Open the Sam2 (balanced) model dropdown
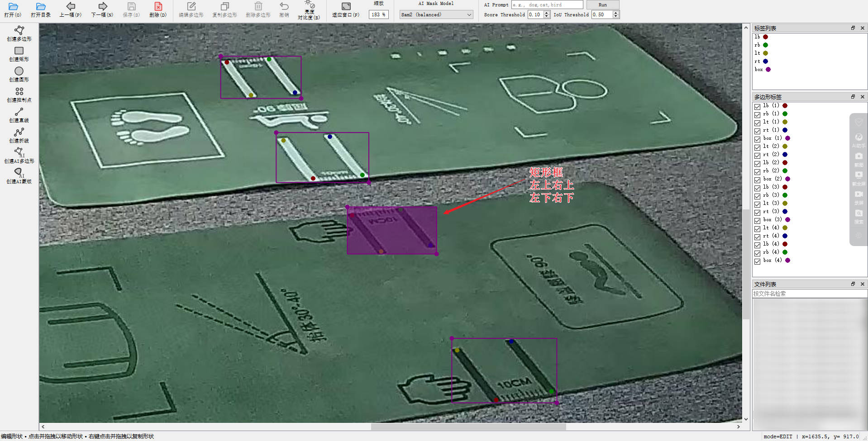The image size is (868, 441). coord(436,14)
